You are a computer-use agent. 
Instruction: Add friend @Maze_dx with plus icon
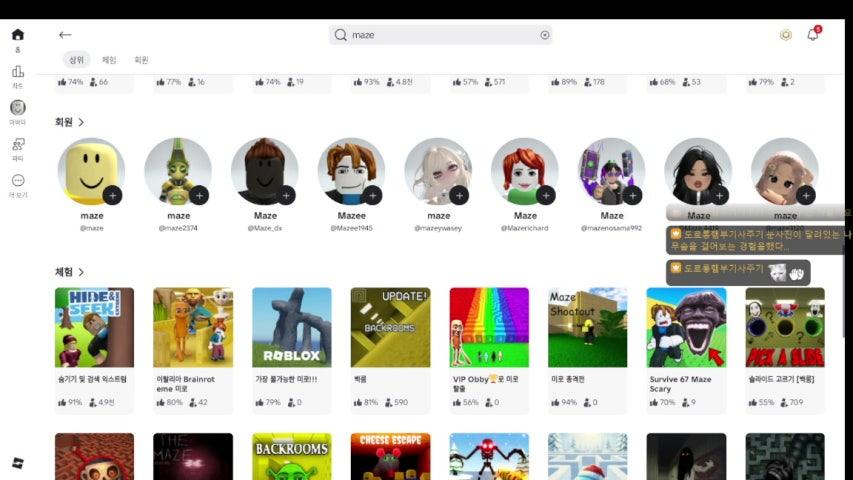click(286, 195)
